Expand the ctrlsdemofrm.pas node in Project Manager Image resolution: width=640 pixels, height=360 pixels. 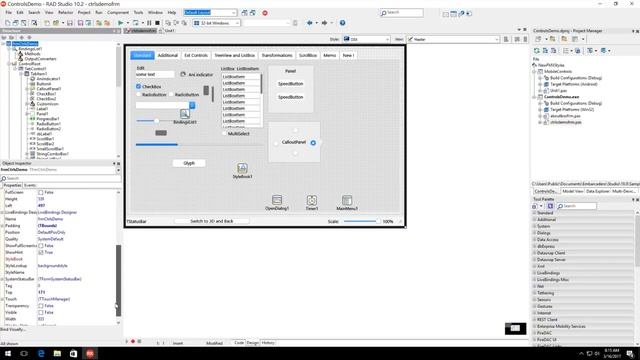[540, 122]
